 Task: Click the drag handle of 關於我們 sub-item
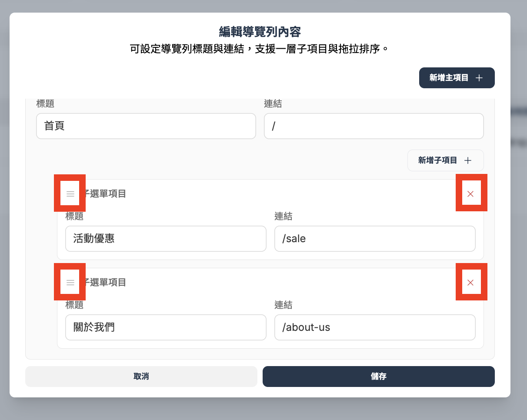pos(70,282)
